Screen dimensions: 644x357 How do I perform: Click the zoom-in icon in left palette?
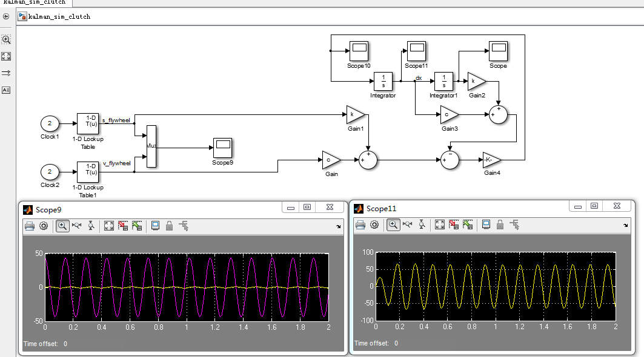coord(6,40)
